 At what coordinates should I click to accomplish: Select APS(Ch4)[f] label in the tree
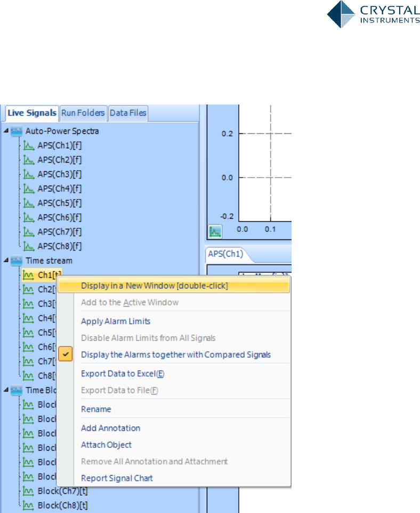[x=60, y=189]
